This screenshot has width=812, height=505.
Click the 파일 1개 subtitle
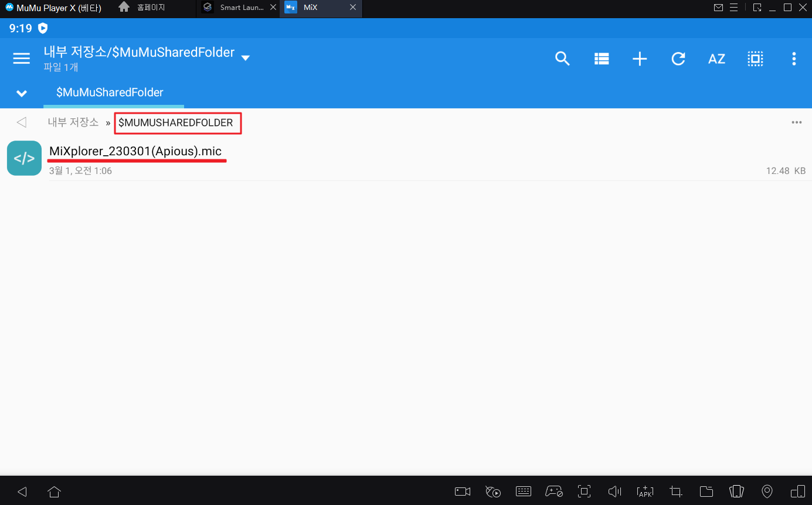[61, 67]
